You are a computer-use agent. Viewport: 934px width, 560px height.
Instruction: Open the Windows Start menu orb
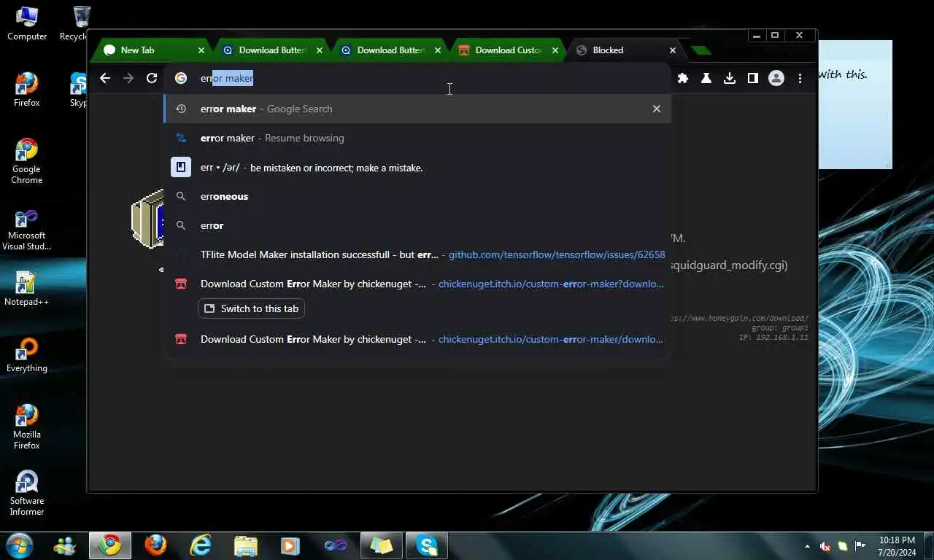(19, 545)
